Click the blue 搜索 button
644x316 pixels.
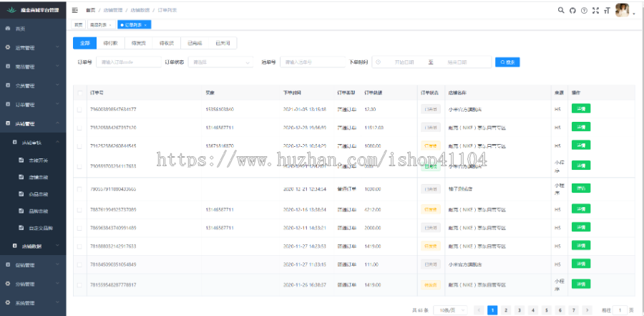(x=507, y=62)
